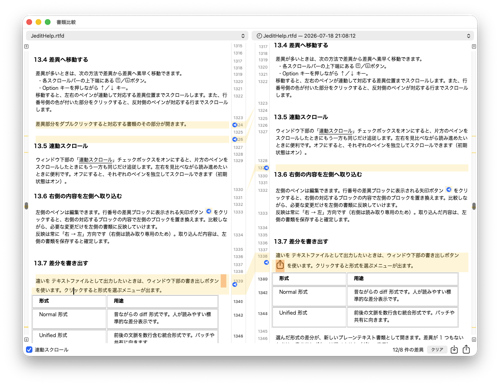Click the right pane bottom scroll-jump button
500x386 pixels.
coord(474,339)
